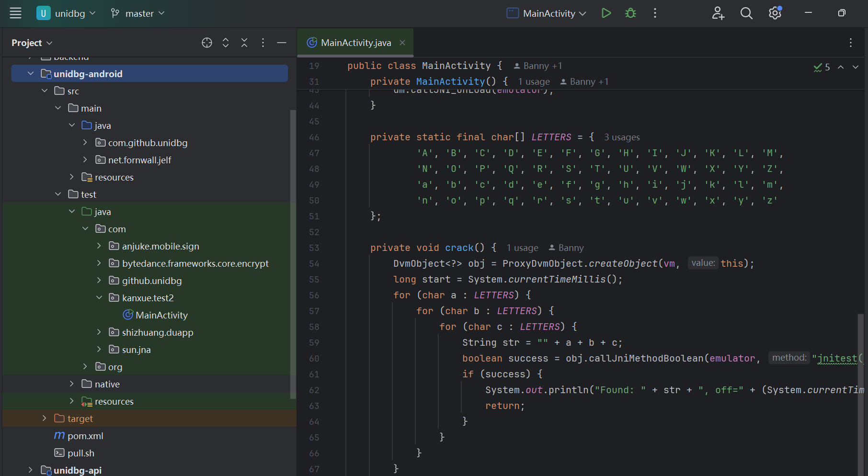868x476 pixels.
Task: Collapse the main folder
Action: [x=58, y=108]
